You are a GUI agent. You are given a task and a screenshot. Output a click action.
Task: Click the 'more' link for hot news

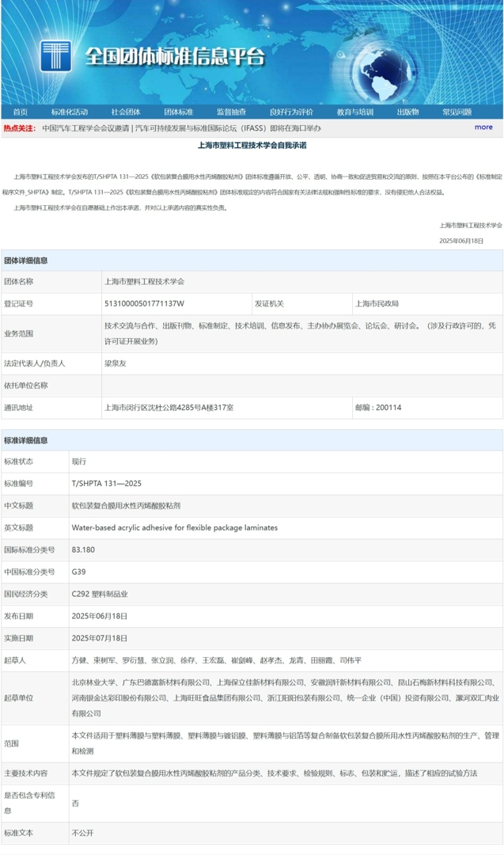click(x=483, y=127)
